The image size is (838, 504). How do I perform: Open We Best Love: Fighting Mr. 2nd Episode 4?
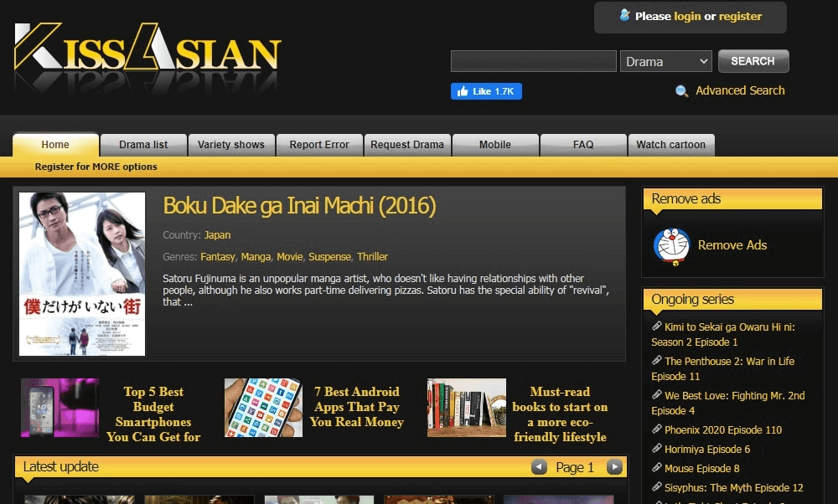728,403
